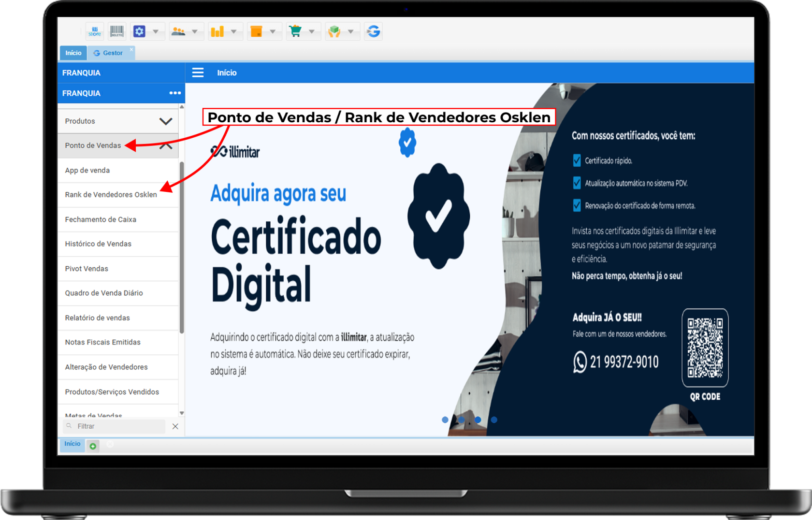
Task: Toggle the hamburger menu sidebar button
Action: [198, 73]
